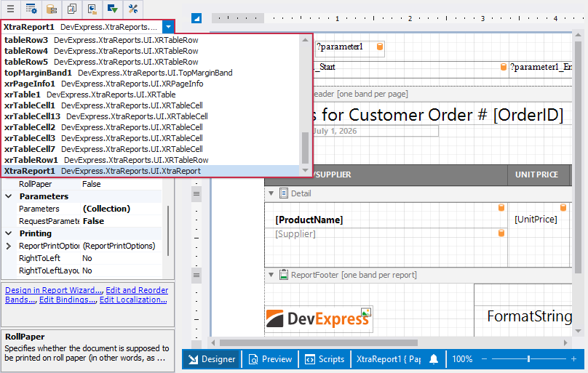Screen dimensions: 588x373
Task: Click the picture tag on DevExpress logo
Action: (366, 312)
